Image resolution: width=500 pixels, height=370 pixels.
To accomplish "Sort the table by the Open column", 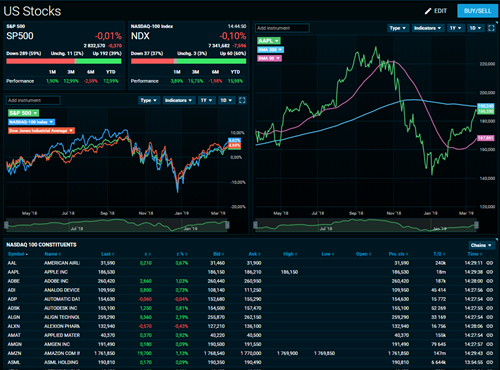I will click(x=363, y=254).
